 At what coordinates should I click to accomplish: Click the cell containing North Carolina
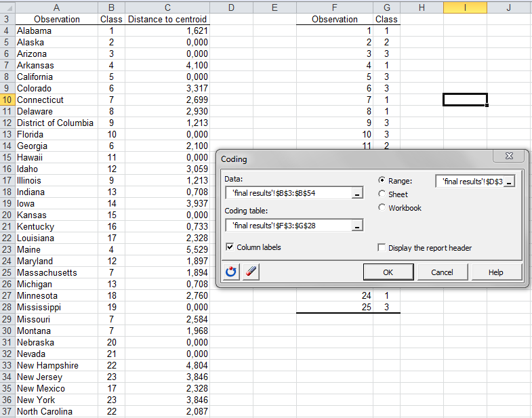tap(57, 411)
